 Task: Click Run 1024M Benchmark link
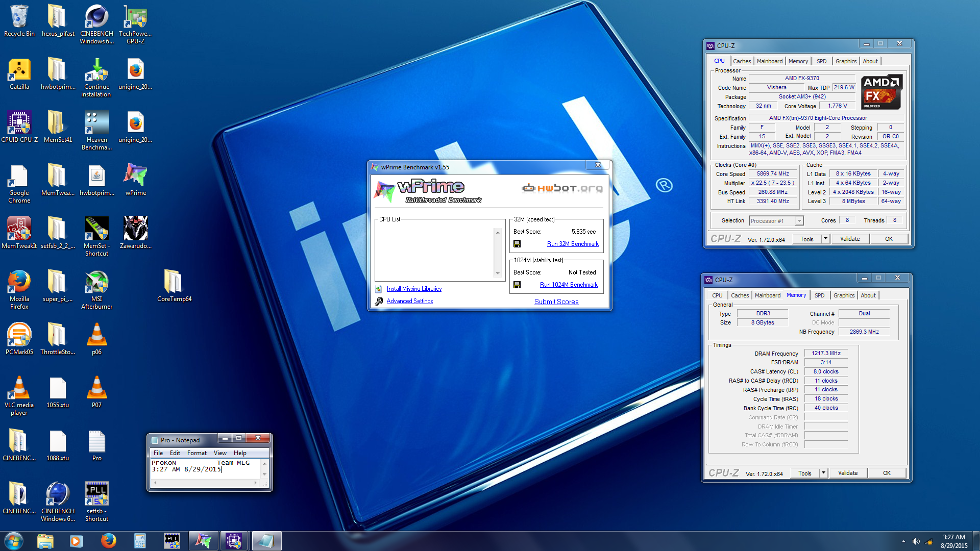[569, 285]
